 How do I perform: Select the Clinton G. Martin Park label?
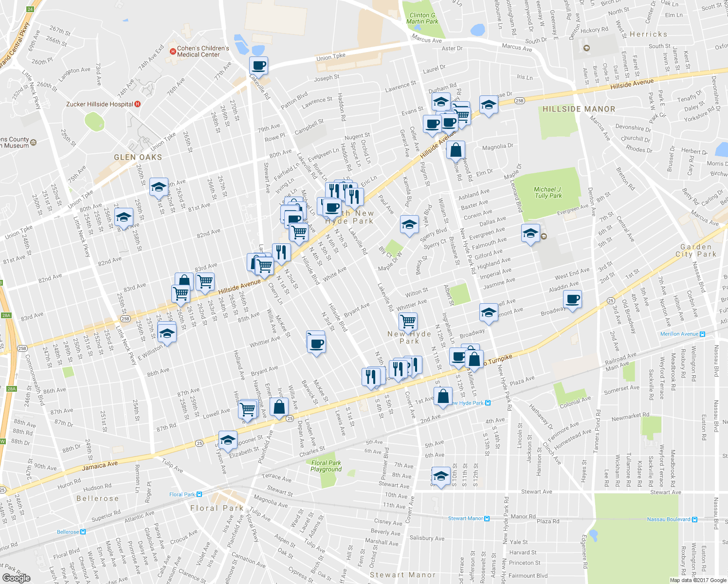[x=422, y=18]
